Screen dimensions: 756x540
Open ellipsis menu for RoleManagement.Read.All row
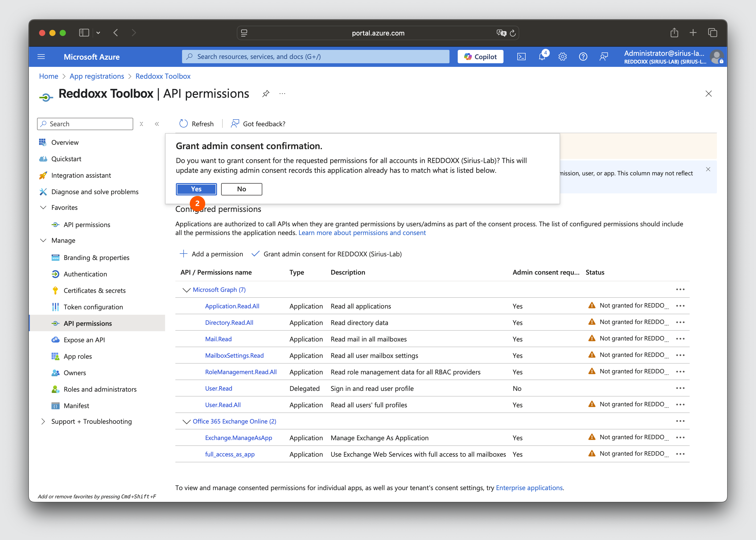click(680, 372)
